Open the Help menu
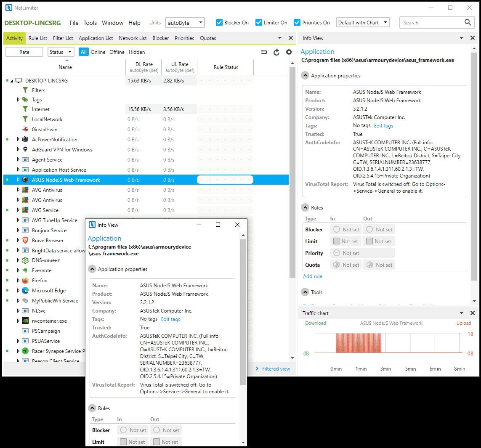 click(x=134, y=23)
